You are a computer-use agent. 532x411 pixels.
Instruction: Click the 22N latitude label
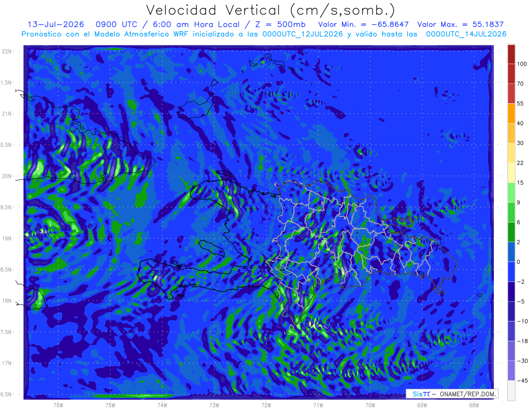coord(8,51)
